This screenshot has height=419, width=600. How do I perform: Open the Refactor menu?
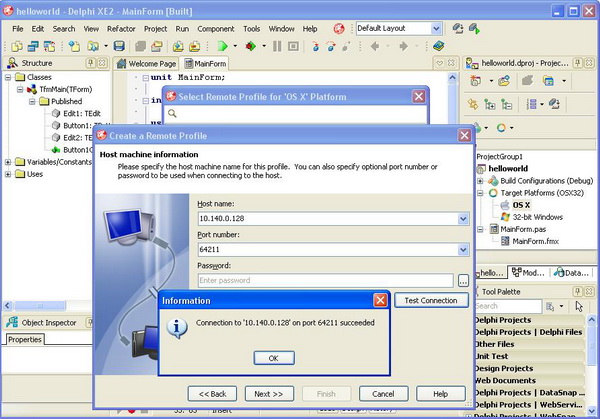click(x=121, y=29)
